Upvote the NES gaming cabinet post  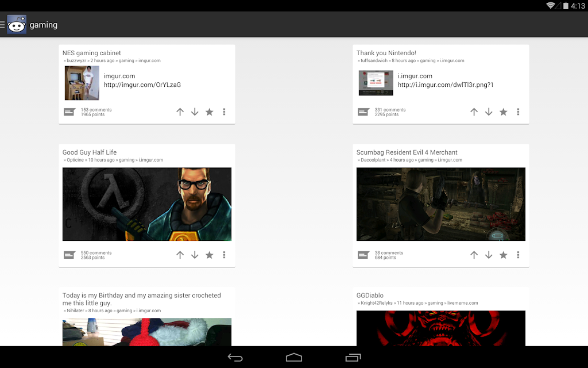(x=180, y=112)
